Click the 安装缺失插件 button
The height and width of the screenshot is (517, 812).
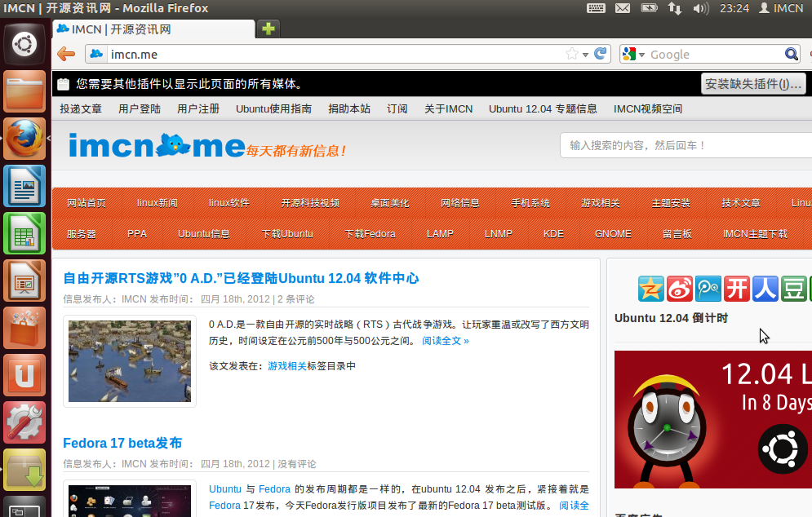752,84
